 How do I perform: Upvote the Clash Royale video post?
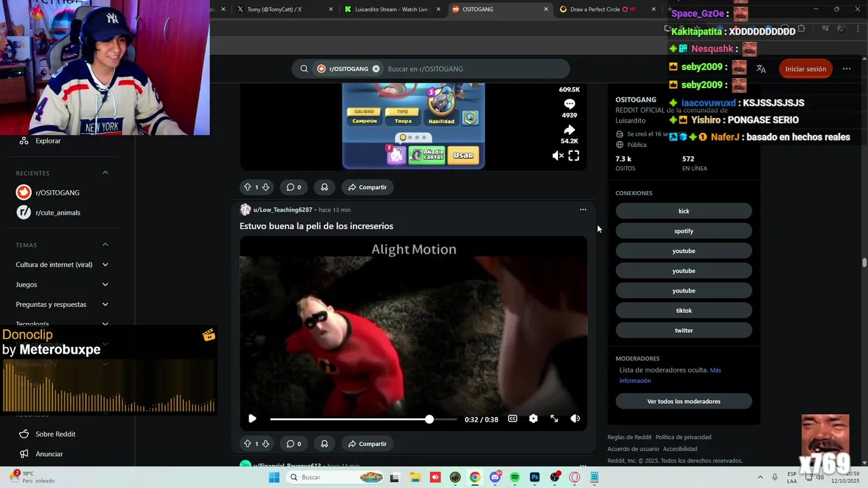[x=248, y=187]
